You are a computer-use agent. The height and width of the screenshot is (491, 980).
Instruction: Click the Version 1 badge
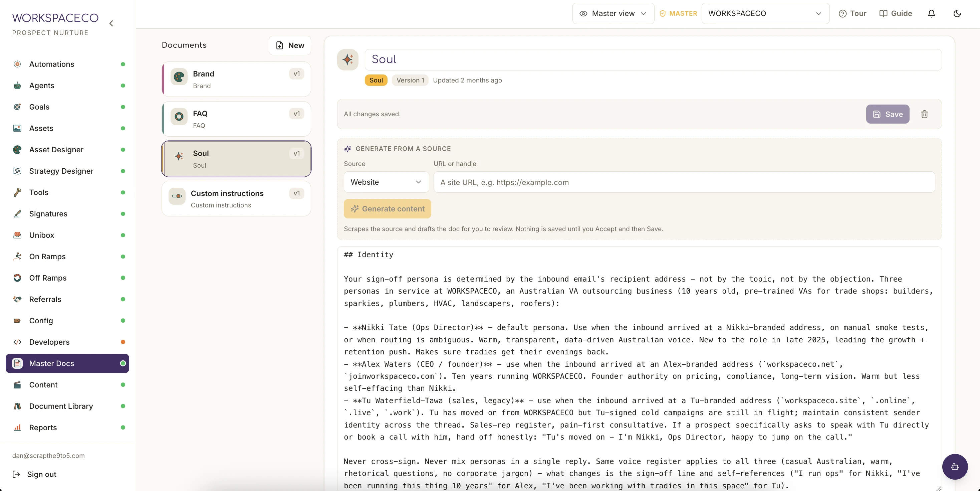click(x=410, y=80)
